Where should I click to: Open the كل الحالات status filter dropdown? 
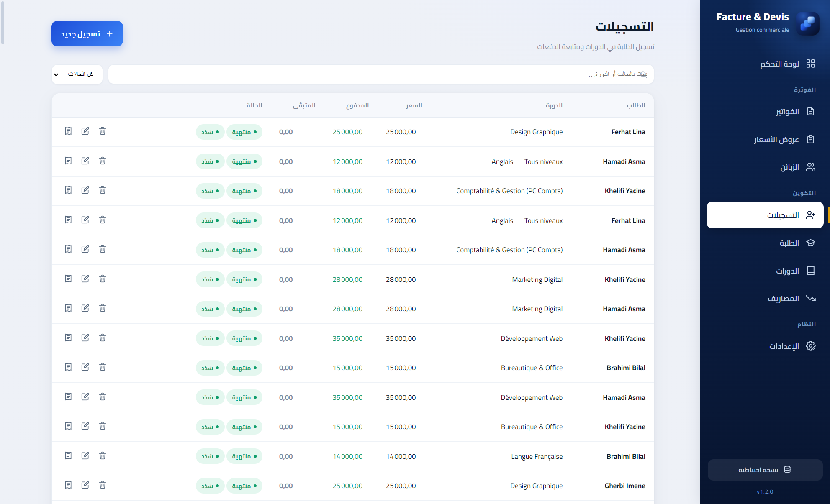[77, 74]
